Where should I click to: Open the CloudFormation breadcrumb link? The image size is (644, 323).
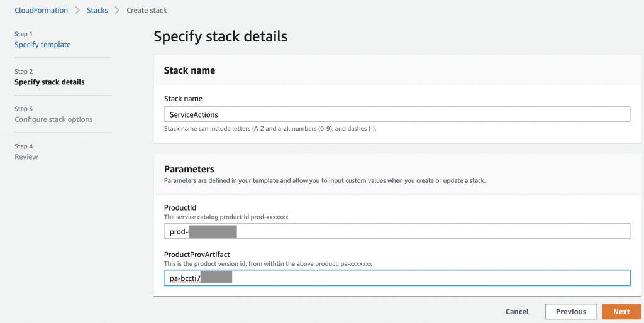click(x=41, y=10)
